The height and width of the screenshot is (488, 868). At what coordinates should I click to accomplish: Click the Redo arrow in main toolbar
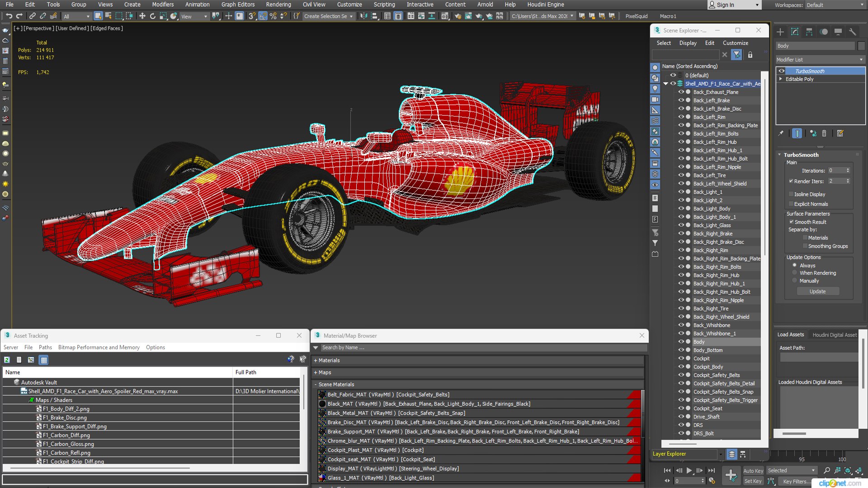[x=19, y=16]
